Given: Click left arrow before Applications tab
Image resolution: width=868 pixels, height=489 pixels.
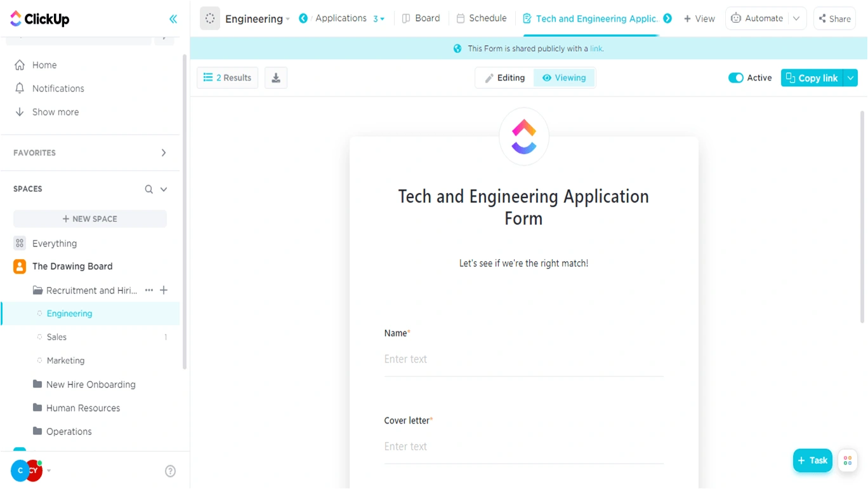Looking at the screenshot, I should point(303,18).
